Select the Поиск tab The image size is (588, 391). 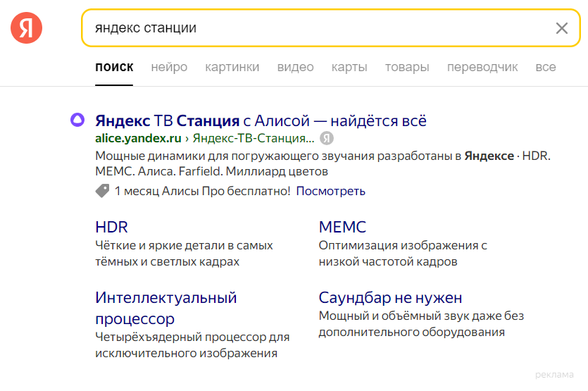[114, 68]
